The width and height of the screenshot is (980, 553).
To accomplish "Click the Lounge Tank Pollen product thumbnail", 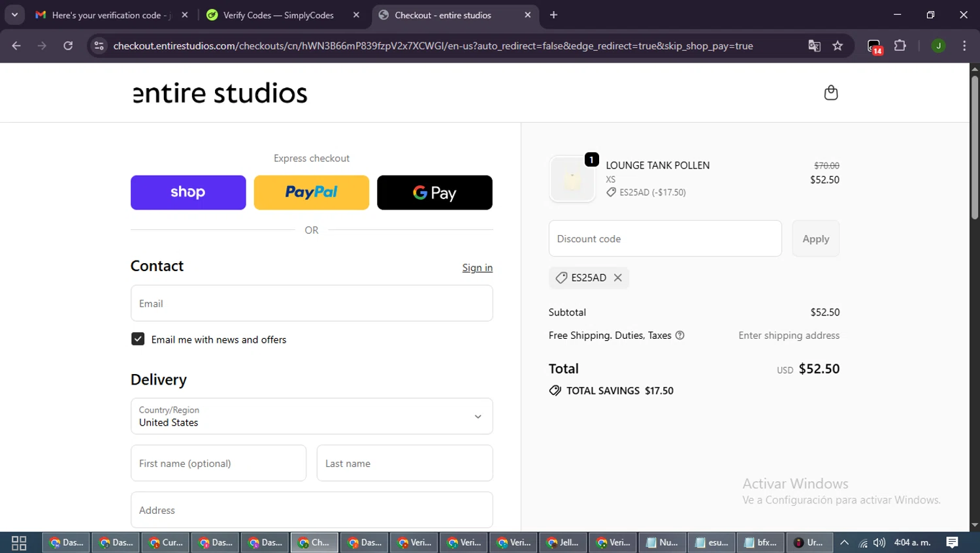I will 572,179.
